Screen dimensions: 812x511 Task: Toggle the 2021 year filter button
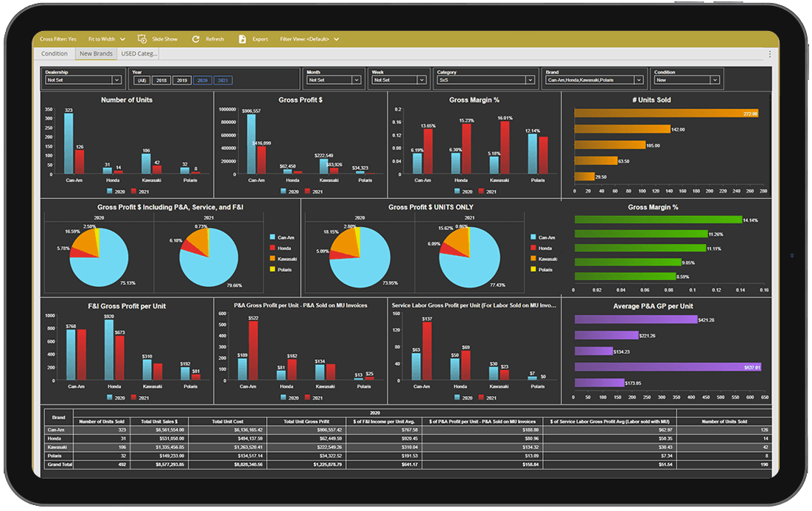tap(222, 80)
